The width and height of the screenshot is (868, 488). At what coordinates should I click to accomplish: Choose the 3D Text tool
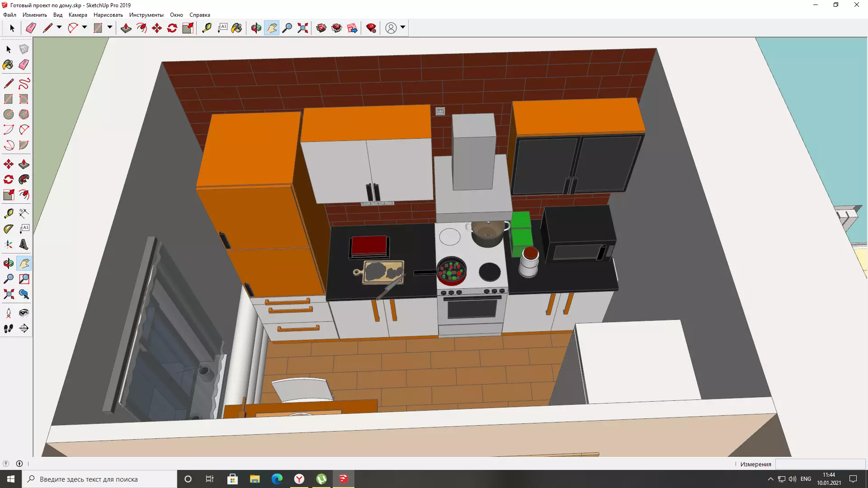(x=24, y=244)
